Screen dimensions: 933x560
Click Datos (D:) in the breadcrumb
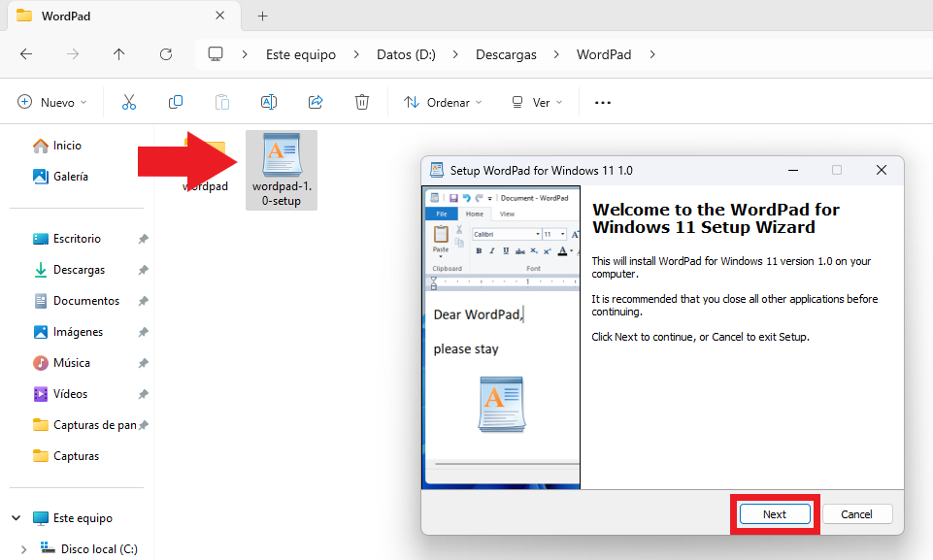coord(406,54)
